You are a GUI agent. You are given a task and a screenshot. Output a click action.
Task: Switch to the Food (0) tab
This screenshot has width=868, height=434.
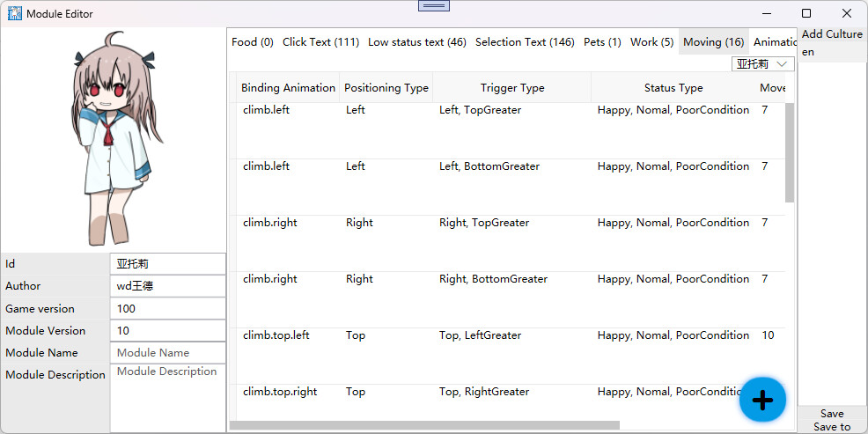pos(253,42)
